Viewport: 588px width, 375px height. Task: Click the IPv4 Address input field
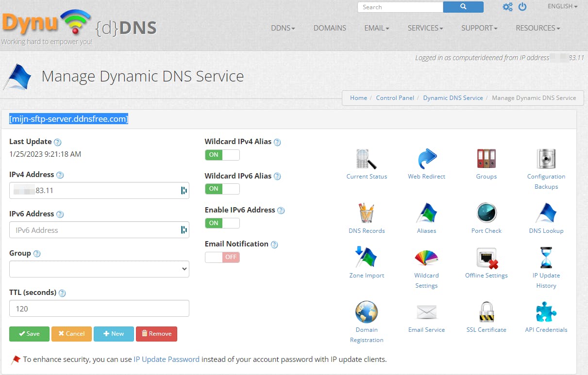[99, 191]
